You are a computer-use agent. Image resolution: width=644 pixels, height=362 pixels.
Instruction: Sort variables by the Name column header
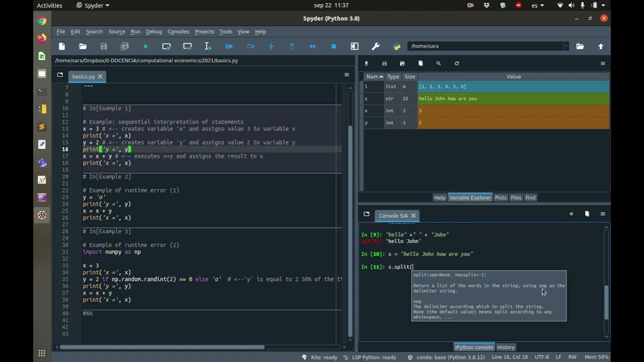374,76
